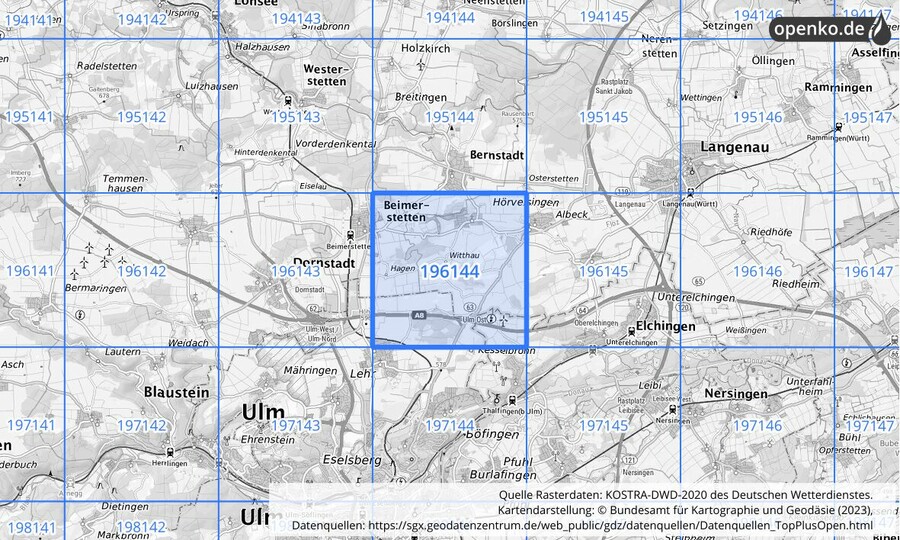Click the Rammingen(Württ) train station icon
The image size is (900, 540).
coord(839,127)
